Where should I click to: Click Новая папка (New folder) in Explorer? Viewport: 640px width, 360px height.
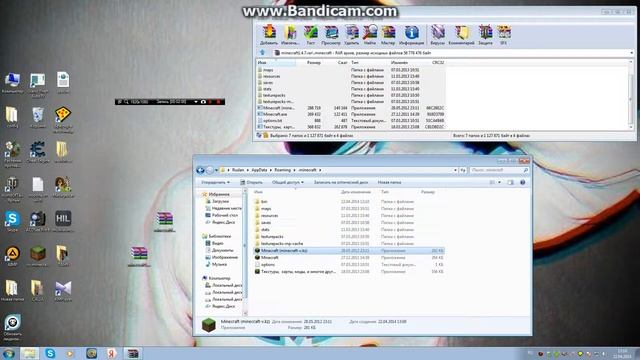tap(389, 182)
